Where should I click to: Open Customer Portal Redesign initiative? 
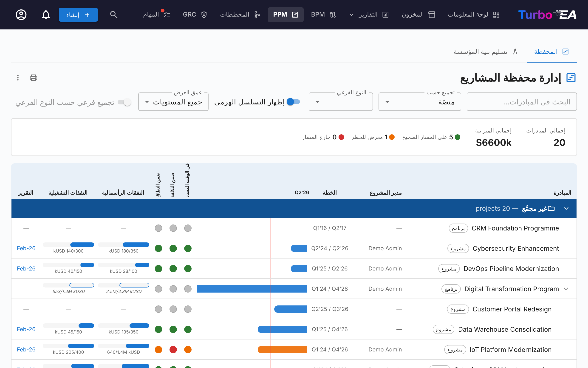click(x=512, y=309)
